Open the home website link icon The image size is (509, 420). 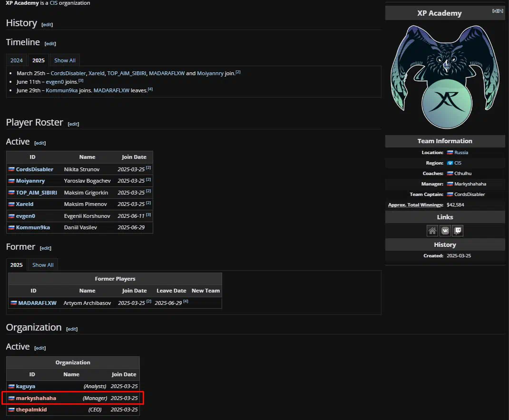tap(432, 231)
